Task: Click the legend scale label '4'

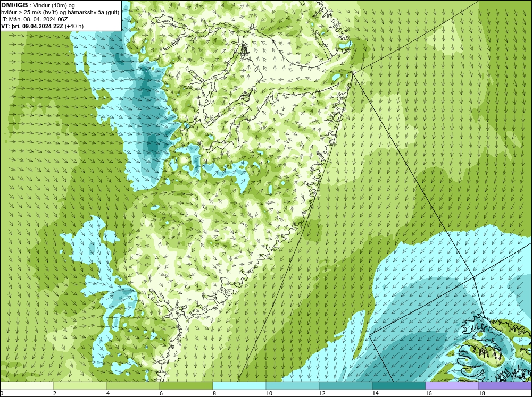Action: (108, 393)
